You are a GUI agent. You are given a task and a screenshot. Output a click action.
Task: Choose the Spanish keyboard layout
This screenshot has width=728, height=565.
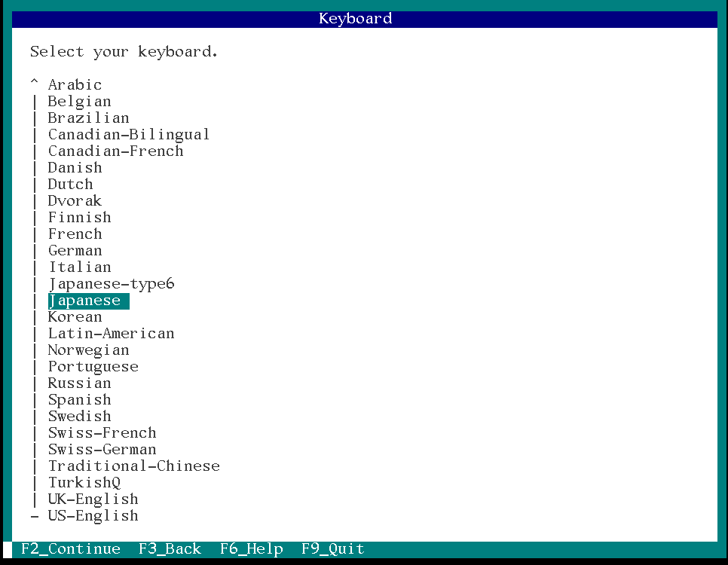tap(79, 400)
